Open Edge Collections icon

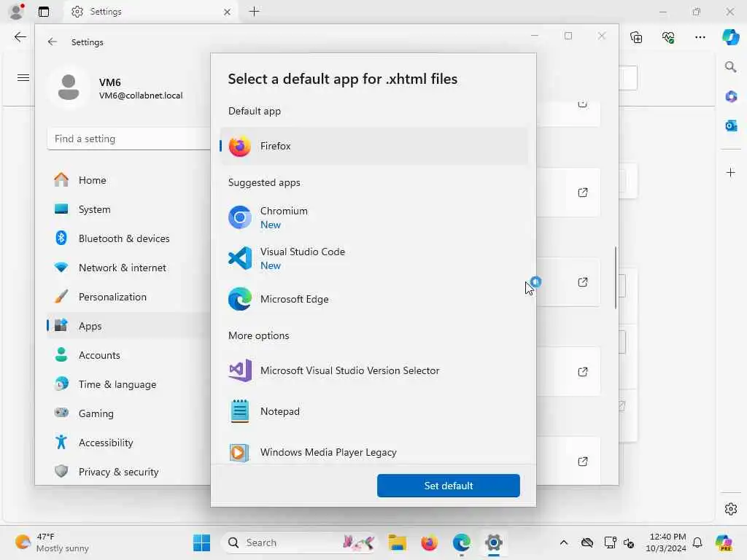tap(636, 37)
